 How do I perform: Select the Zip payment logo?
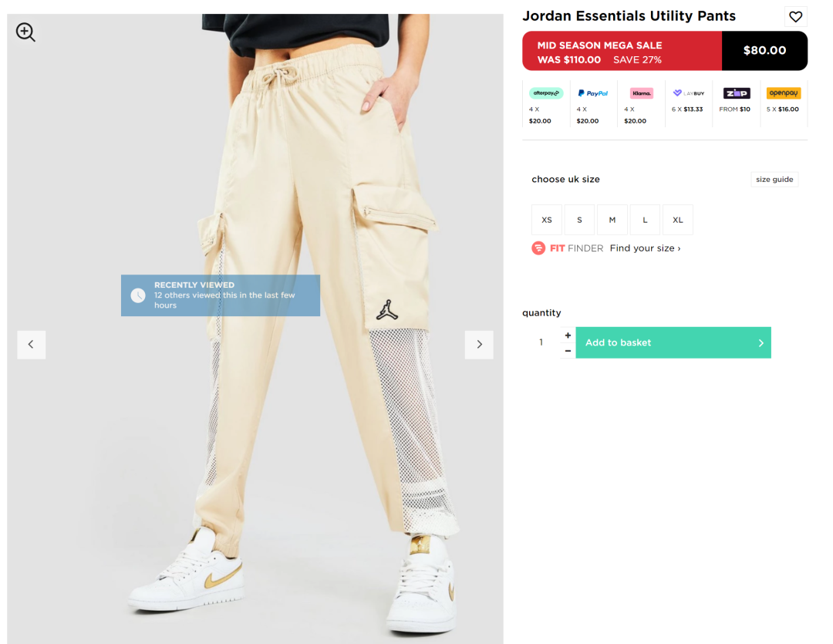click(x=737, y=93)
